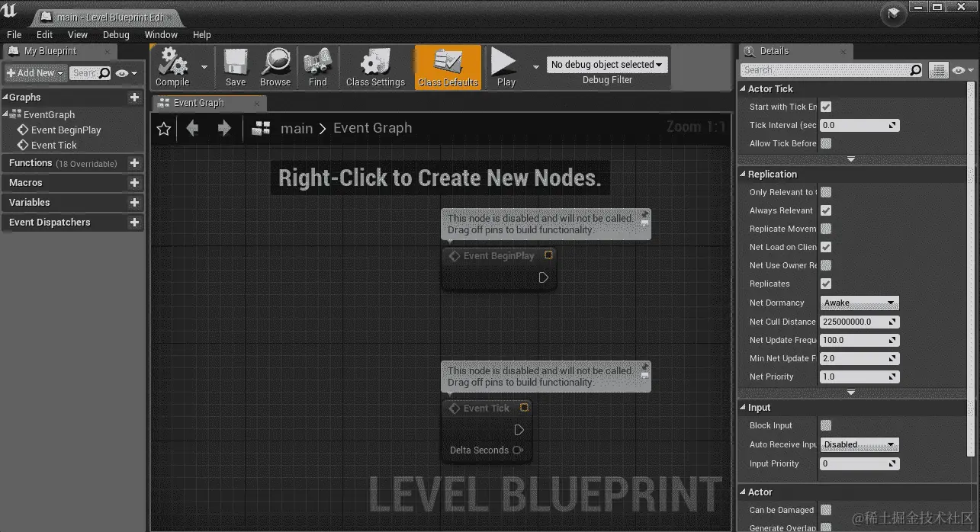Select Event Tick in the tree
The image size is (980, 532).
(x=47, y=145)
